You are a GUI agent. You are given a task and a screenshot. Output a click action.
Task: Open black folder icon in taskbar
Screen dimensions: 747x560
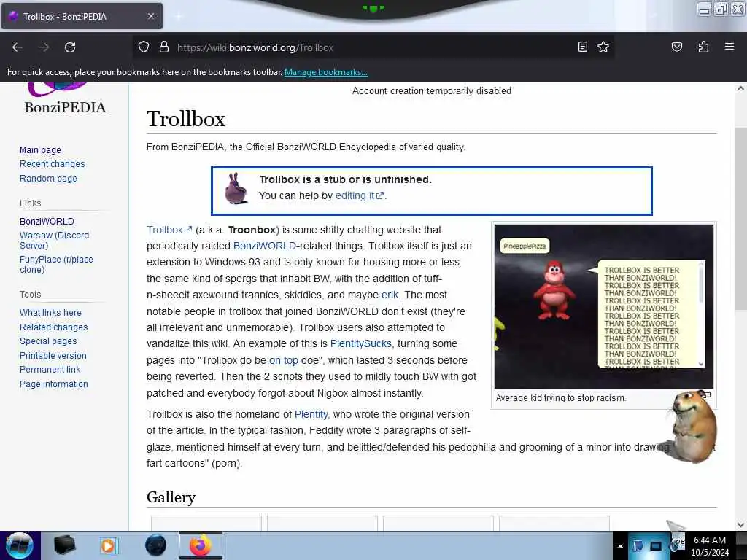click(x=64, y=545)
